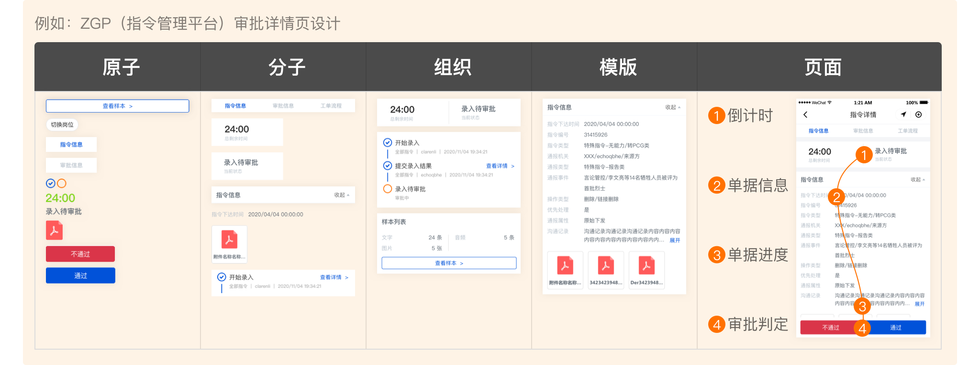Viewport: 980px width, 365px height.
Task: Click the back arrow in the phone header
Action: (805, 114)
